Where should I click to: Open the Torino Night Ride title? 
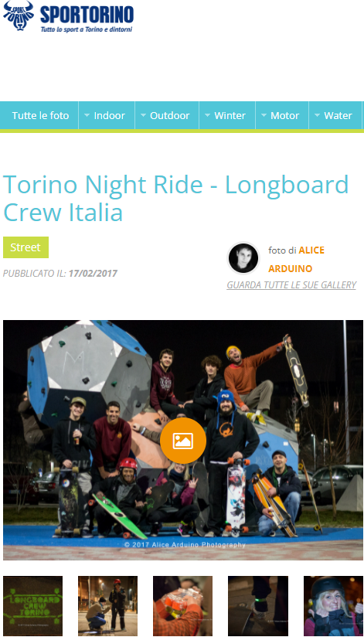176,198
